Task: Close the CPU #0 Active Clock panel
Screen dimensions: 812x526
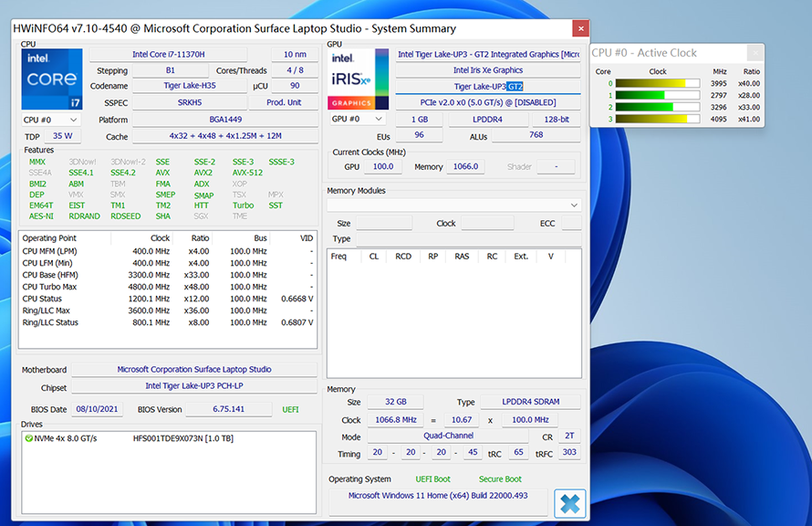Action: pos(755,53)
